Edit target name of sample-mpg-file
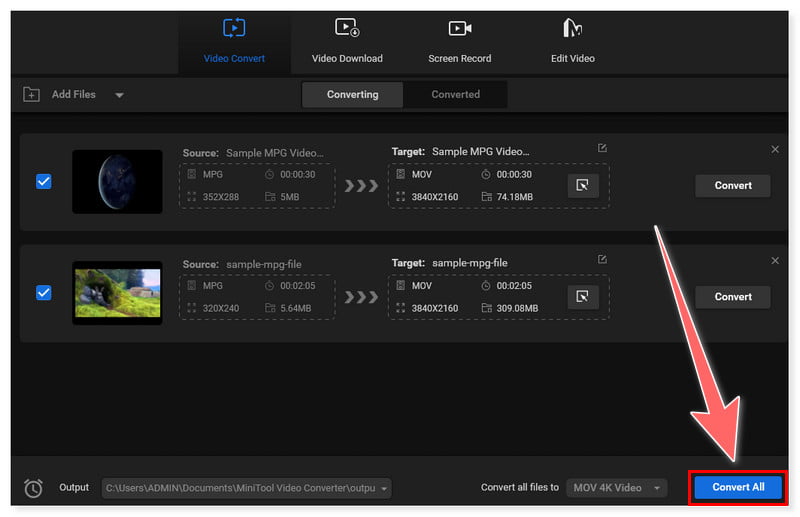800x517 pixels. 602,259
